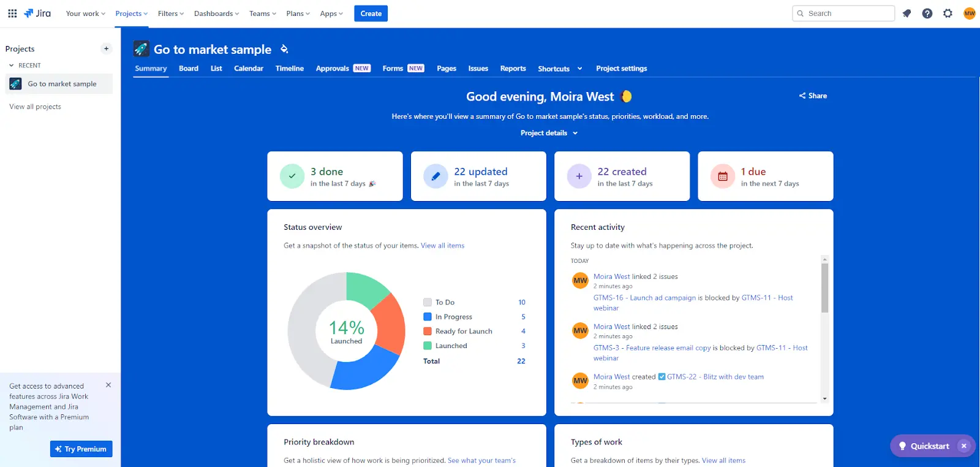This screenshot has width=980, height=467.
Task: Click the To Do count 10
Action: point(522,302)
